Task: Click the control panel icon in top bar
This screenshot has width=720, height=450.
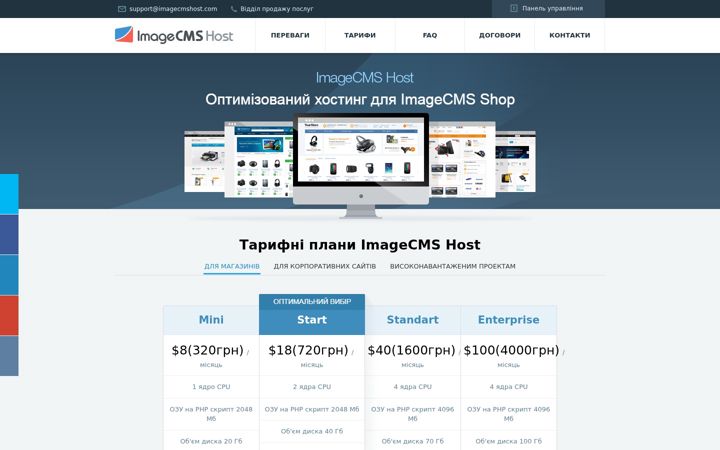Action: (514, 8)
